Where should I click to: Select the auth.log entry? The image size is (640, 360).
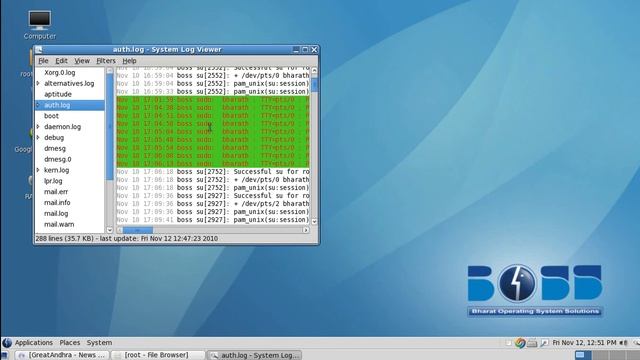pyautogui.click(x=70, y=105)
